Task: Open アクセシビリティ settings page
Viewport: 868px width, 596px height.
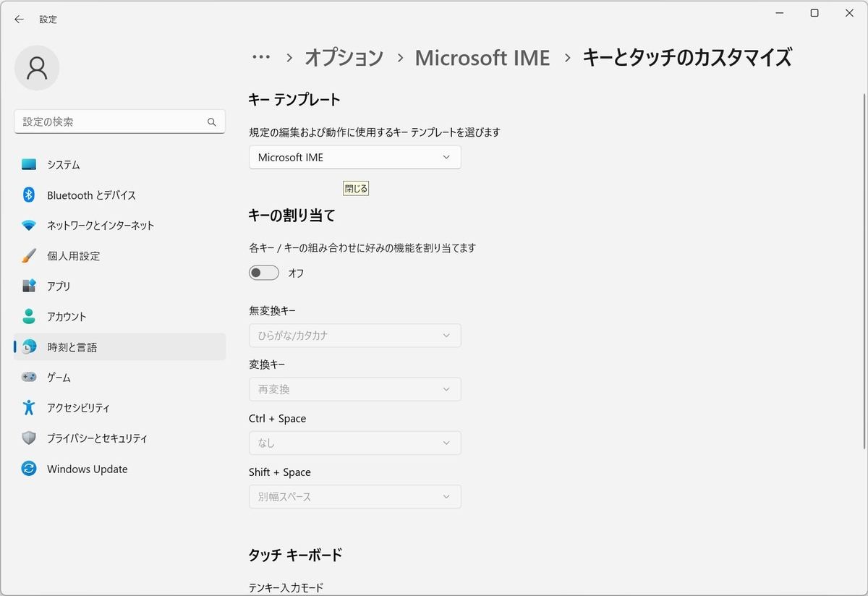Action: coord(120,408)
